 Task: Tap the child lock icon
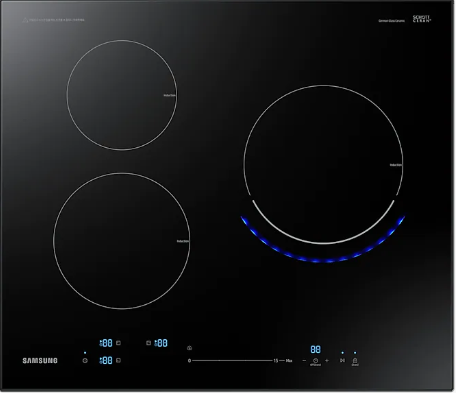355,360
